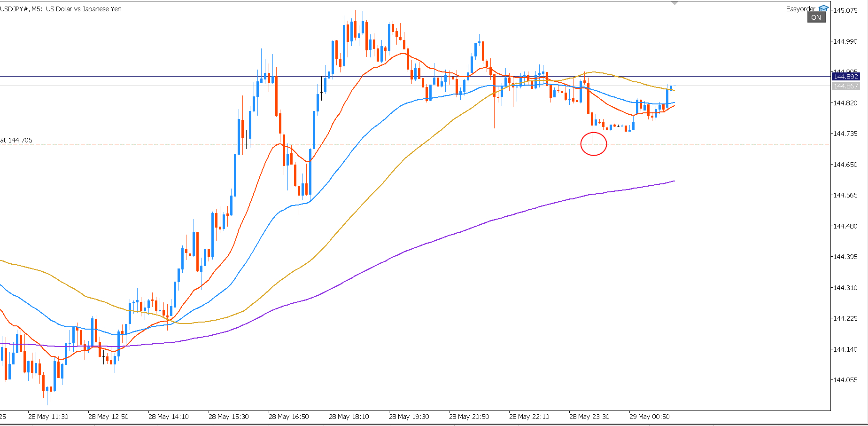Click the dark blue 144.892 price tag
Image resolution: width=868 pixels, height=426 pixels.
point(845,77)
